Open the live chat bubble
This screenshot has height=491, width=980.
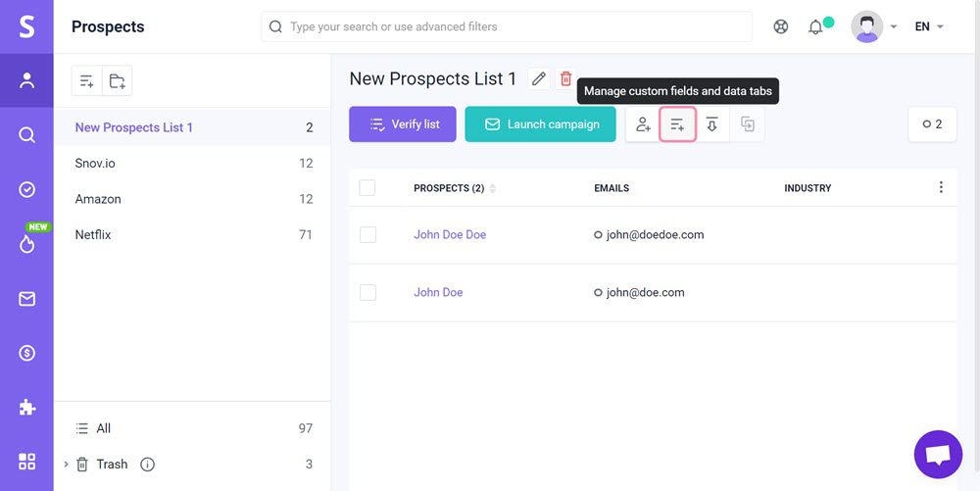(x=938, y=455)
